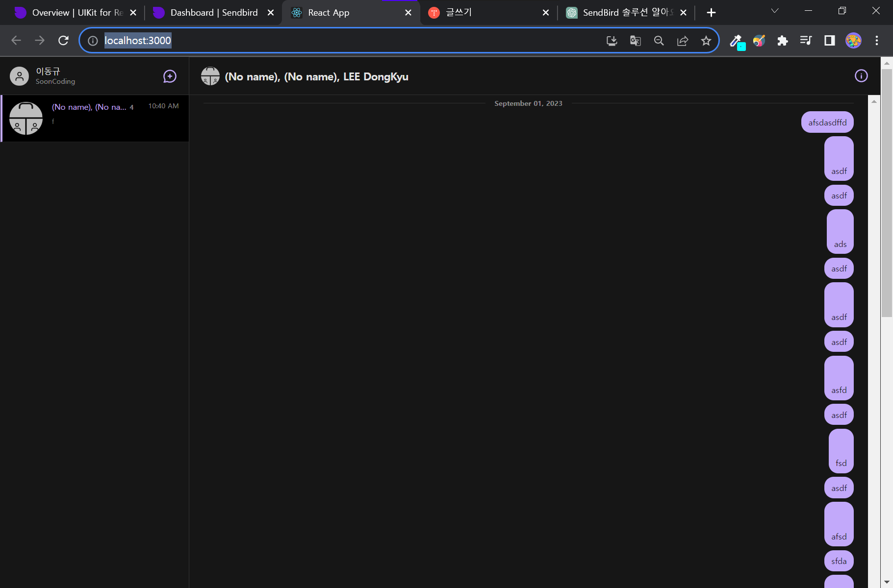
Task: Click the 10:40 AM timestamp
Action: pyautogui.click(x=164, y=106)
